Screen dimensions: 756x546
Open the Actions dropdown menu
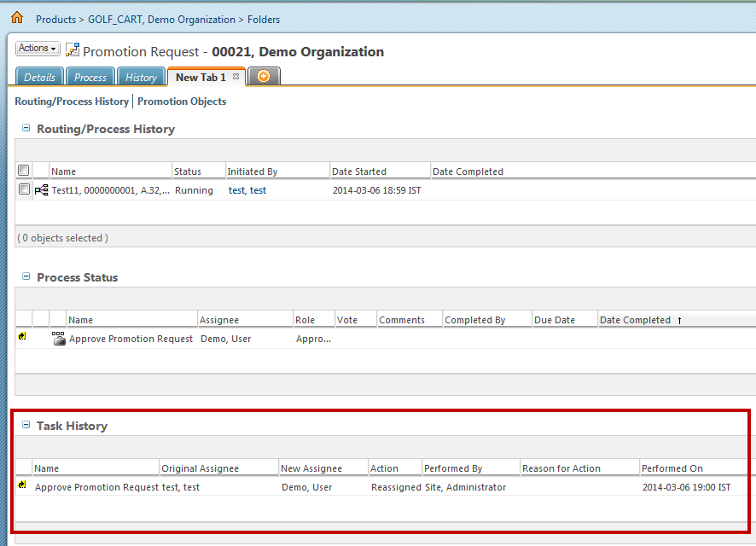tap(38, 49)
